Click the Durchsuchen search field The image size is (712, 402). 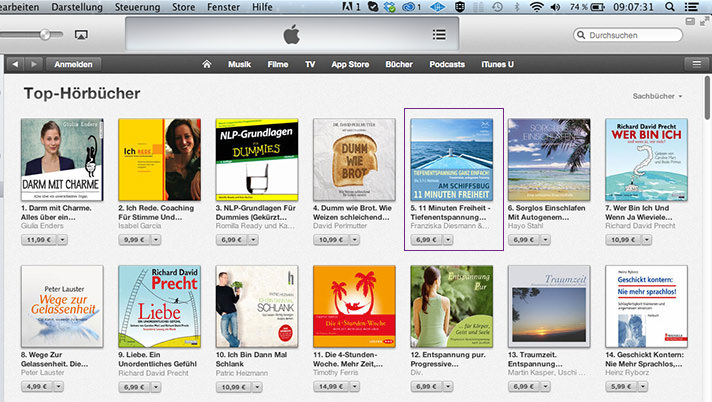point(628,35)
